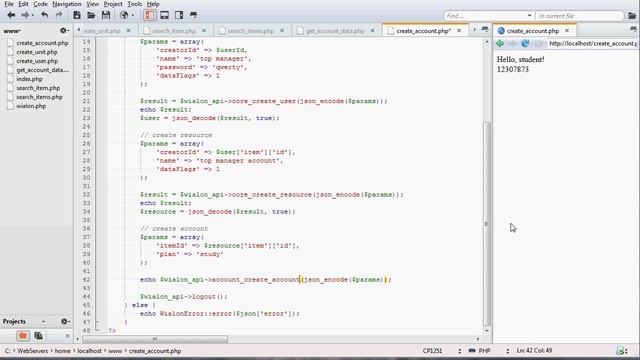
Task: Undo the last edit
Action: pyautogui.click(x=44, y=15)
